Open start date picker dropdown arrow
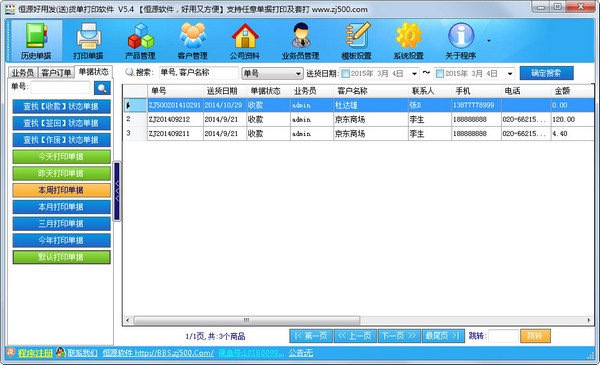The height and width of the screenshot is (365, 600). (x=414, y=73)
